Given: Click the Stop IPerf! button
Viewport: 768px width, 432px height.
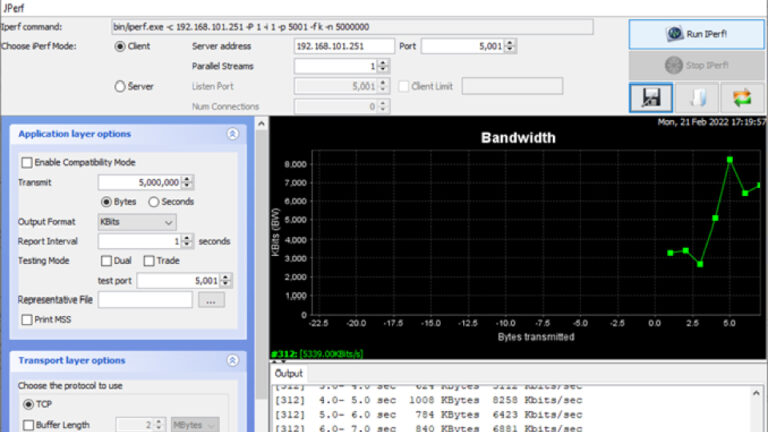Looking at the screenshot, I should point(696,65).
